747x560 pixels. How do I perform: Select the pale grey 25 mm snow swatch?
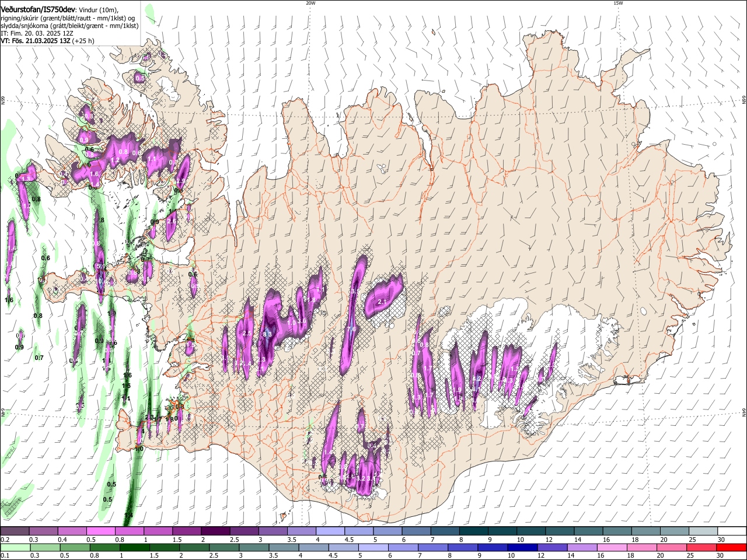pos(704,531)
